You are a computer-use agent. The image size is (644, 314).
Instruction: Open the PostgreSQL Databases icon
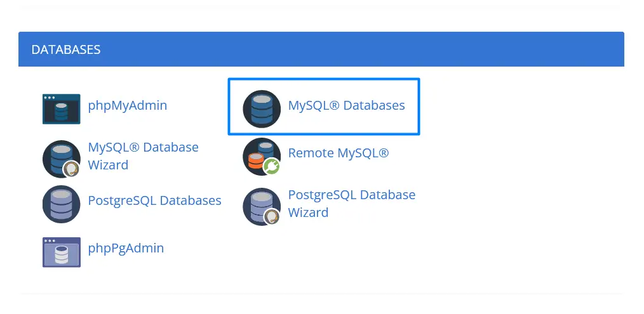point(61,204)
